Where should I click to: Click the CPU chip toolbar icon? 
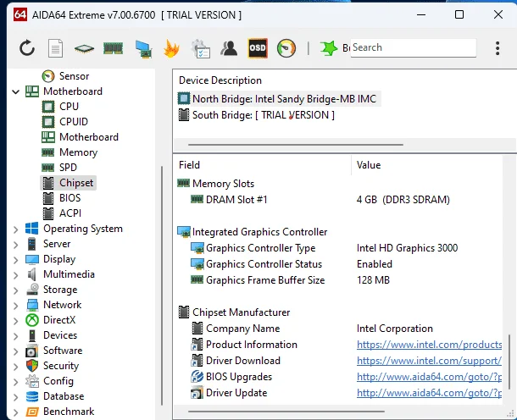click(x=84, y=49)
